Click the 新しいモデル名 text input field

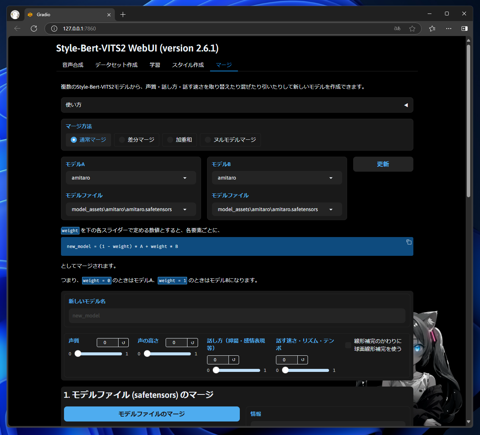[x=237, y=316]
